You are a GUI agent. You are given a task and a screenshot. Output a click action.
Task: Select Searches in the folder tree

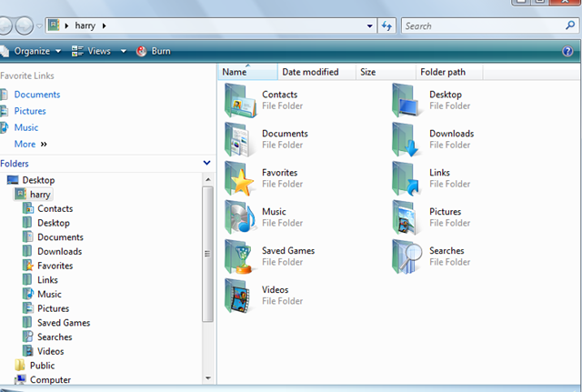[55, 337]
